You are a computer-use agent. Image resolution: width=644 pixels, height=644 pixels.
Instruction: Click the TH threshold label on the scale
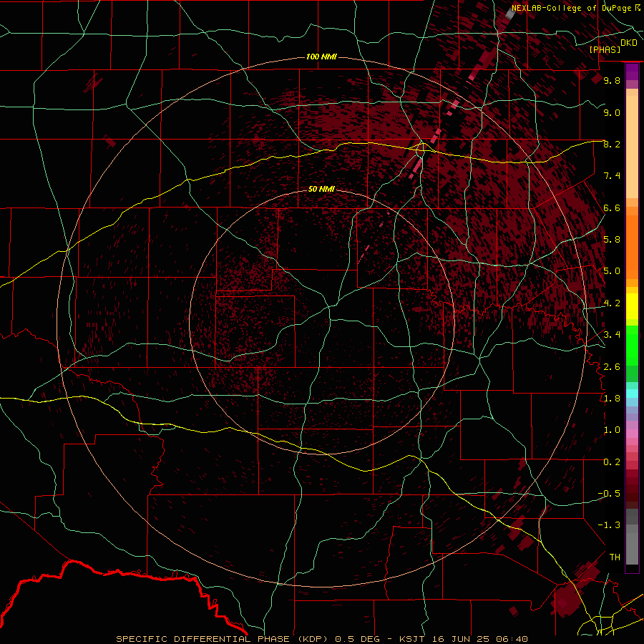(615, 557)
